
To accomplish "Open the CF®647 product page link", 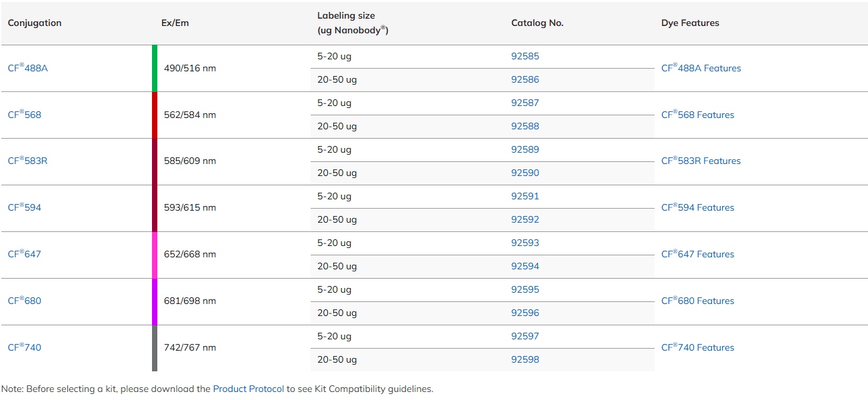I will [x=25, y=254].
